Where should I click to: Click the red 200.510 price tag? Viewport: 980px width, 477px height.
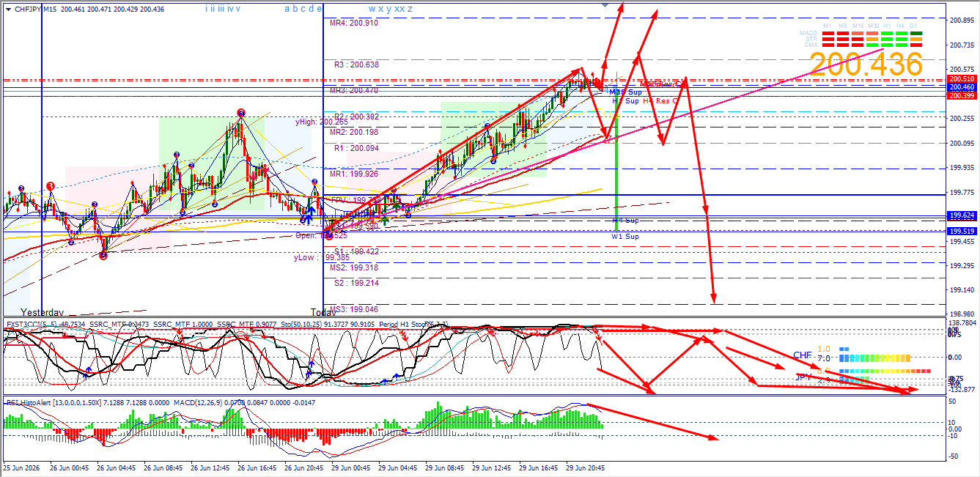961,78
